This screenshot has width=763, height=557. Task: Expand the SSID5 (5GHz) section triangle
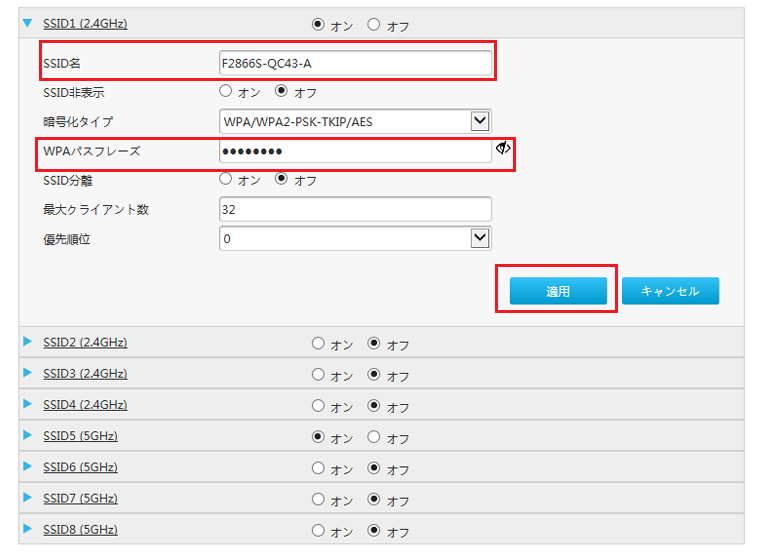pos(27,435)
